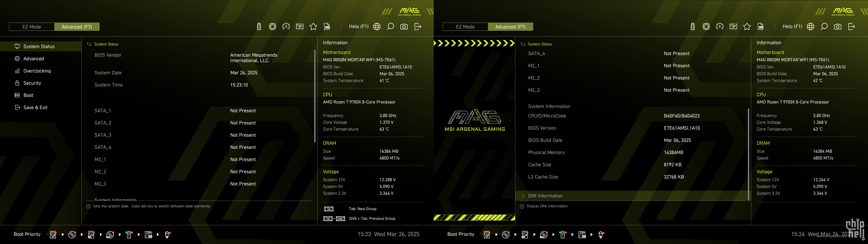Open hardware monitor gauge icon on right BIOS screen
This screenshot has height=244, width=868.
pos(720,27)
